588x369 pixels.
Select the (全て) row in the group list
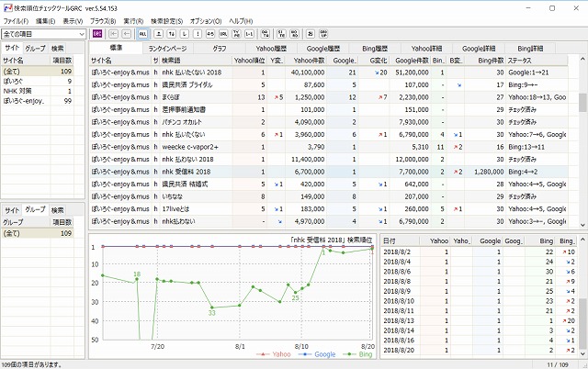[38, 233]
